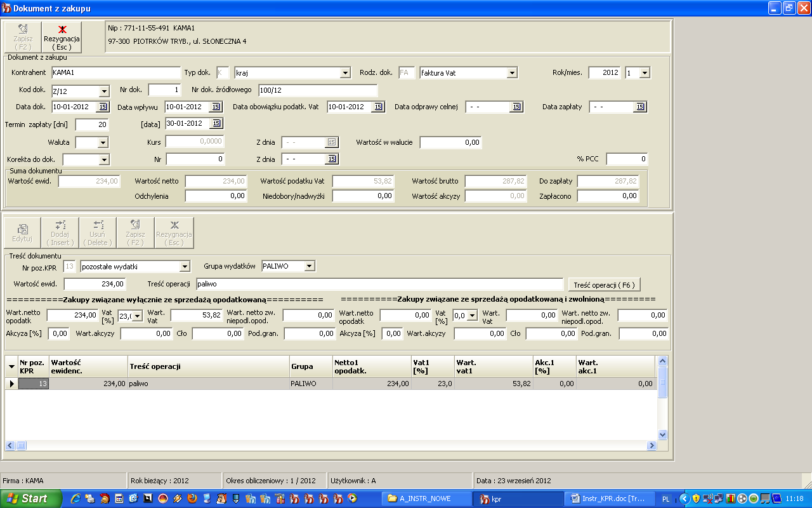Click the Zapłacono value field

tap(608, 196)
